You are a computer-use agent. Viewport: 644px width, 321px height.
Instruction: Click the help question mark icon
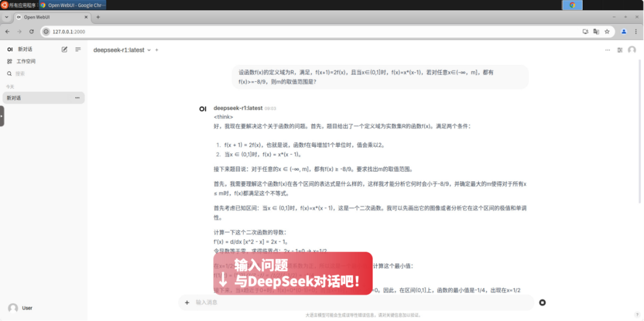637,314
